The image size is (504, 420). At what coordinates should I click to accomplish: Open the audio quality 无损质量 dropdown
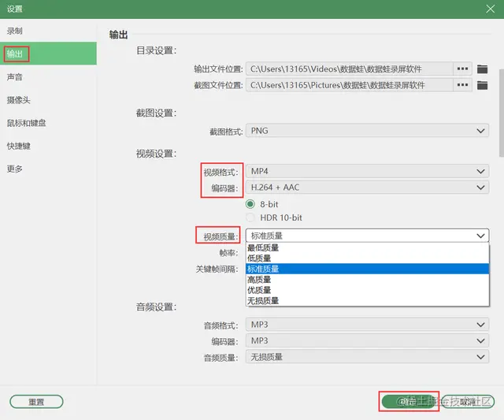pyautogui.click(x=368, y=357)
